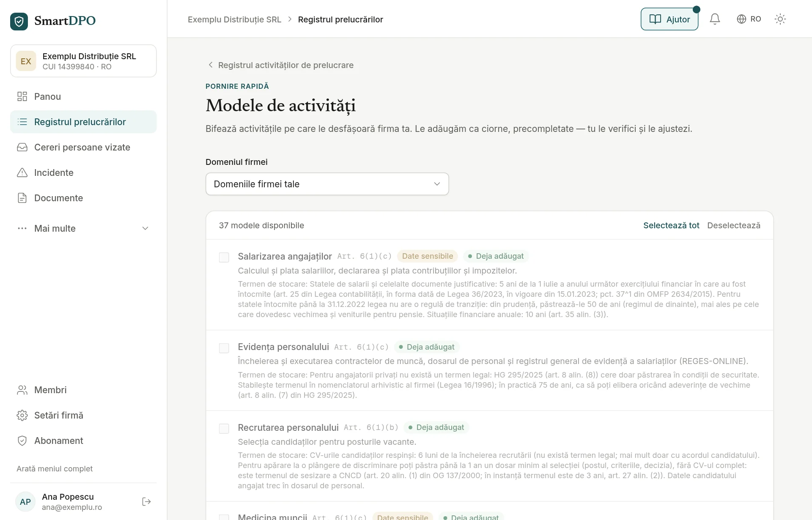Click the book icon in Ajutor button
This screenshot has width=812, height=520.
click(655, 19)
